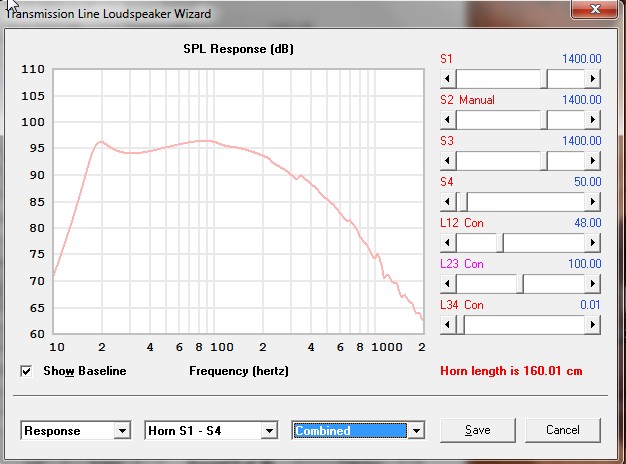Click the S4 value 50.00

587,182
